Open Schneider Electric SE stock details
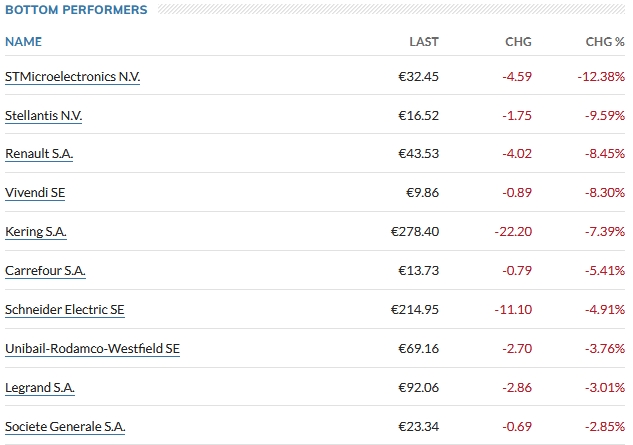This screenshot has height=445, width=633. click(65, 310)
